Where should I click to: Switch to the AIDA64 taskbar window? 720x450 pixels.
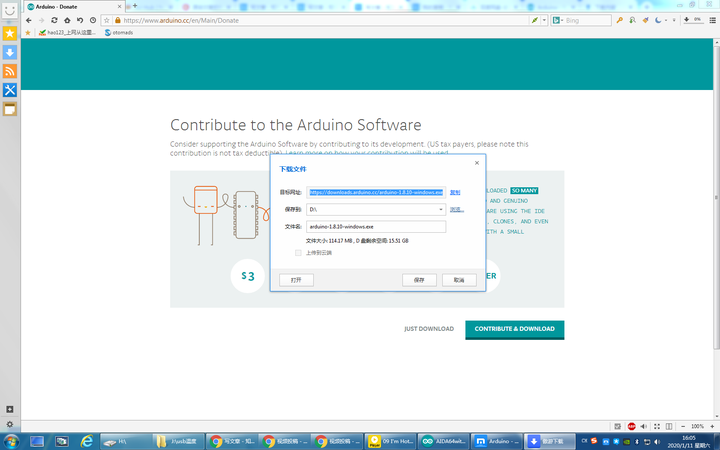tap(443, 442)
